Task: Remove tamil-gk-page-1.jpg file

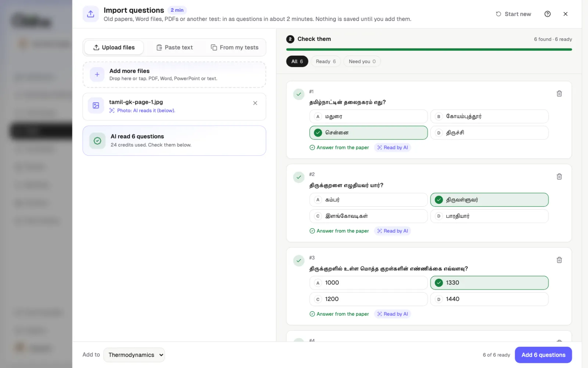Action: pyautogui.click(x=255, y=103)
